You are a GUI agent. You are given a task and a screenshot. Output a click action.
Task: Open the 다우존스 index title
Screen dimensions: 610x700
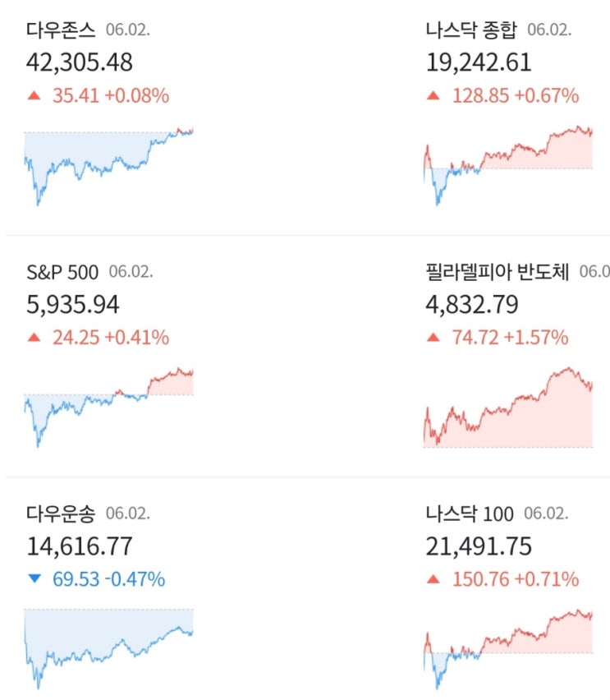61,30
